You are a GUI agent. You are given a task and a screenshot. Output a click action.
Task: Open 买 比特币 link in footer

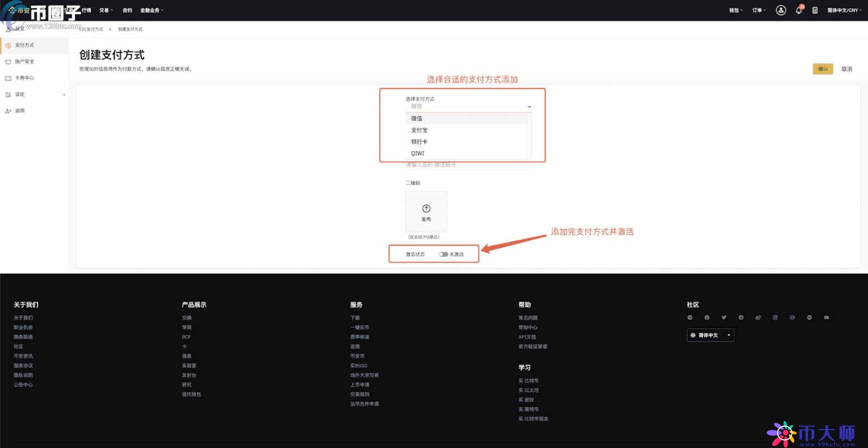[x=528, y=381]
